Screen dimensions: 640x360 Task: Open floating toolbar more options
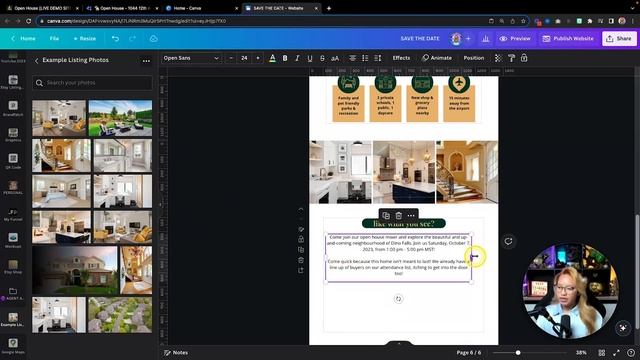411,216
